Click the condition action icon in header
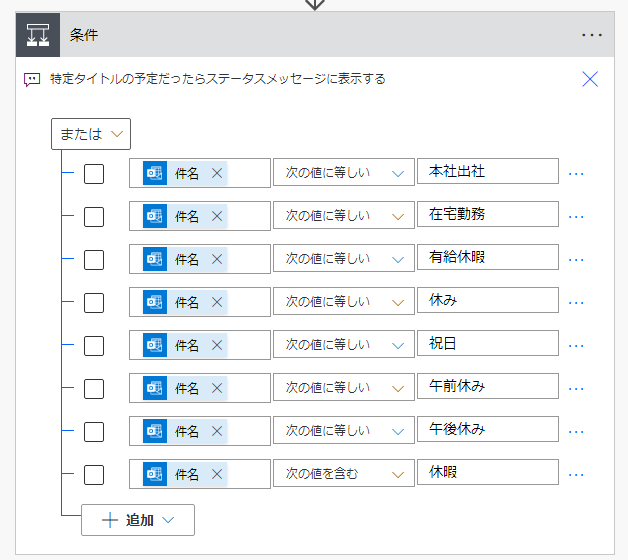Viewport: 628px width, 560px height. point(39,34)
